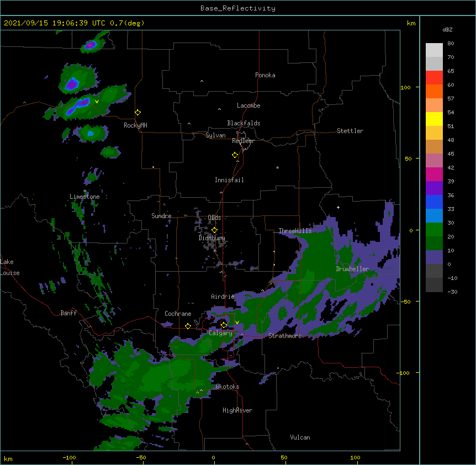Click the Drumheller town label
The height and width of the screenshot is (465, 476).
click(x=352, y=269)
